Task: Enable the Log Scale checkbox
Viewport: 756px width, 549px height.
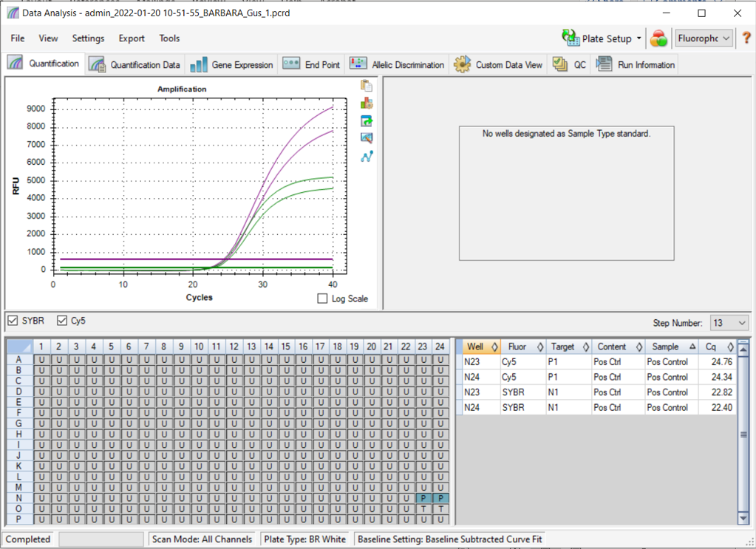Action: tap(322, 299)
